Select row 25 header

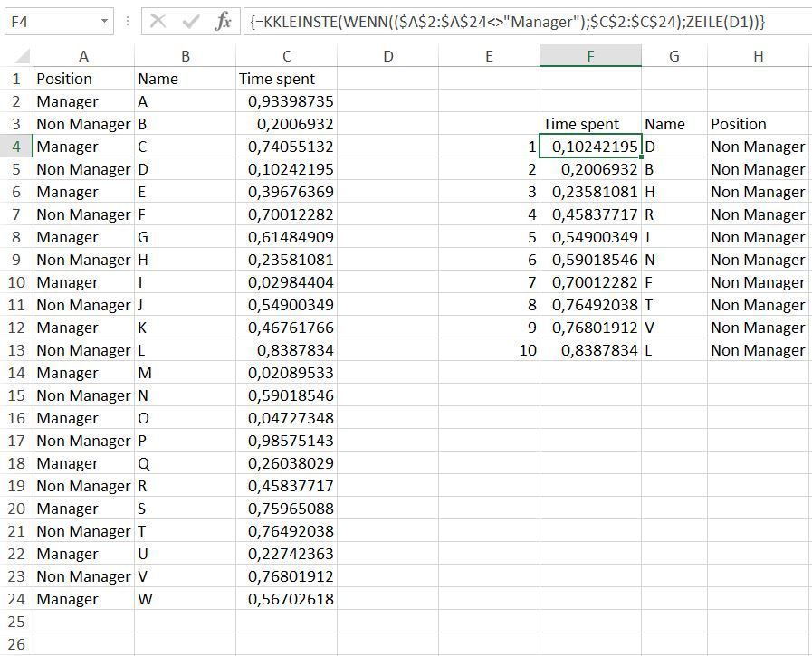(x=16, y=622)
